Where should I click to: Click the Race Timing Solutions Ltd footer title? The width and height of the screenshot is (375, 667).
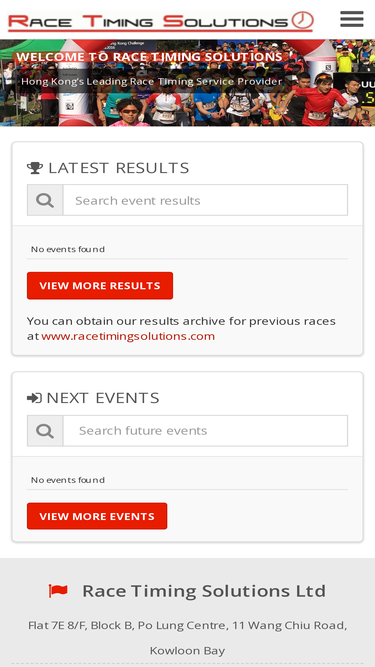[x=204, y=591]
